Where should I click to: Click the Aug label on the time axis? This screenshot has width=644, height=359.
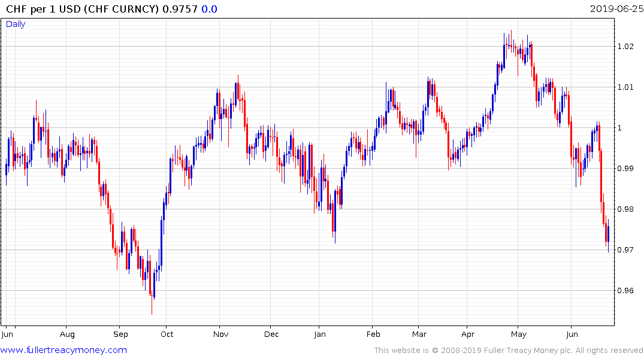click(67, 334)
